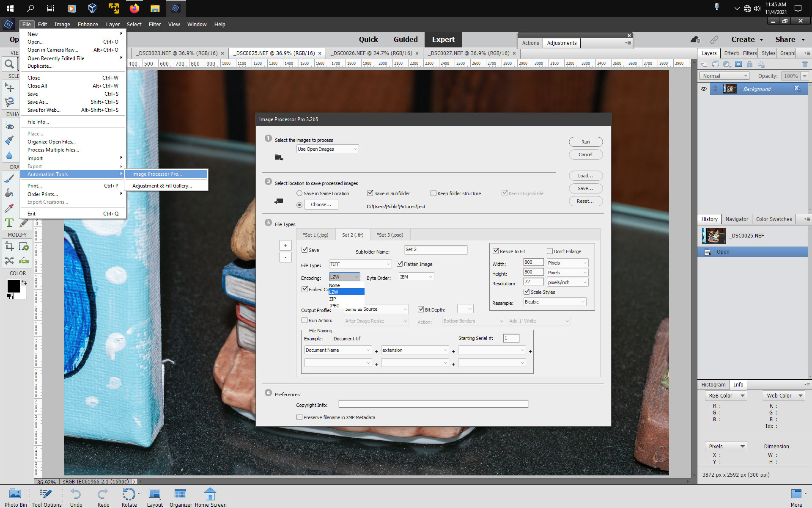Viewport: 812px width, 508px height.
Task: Open the Organizer from the taskbar
Action: (180, 494)
